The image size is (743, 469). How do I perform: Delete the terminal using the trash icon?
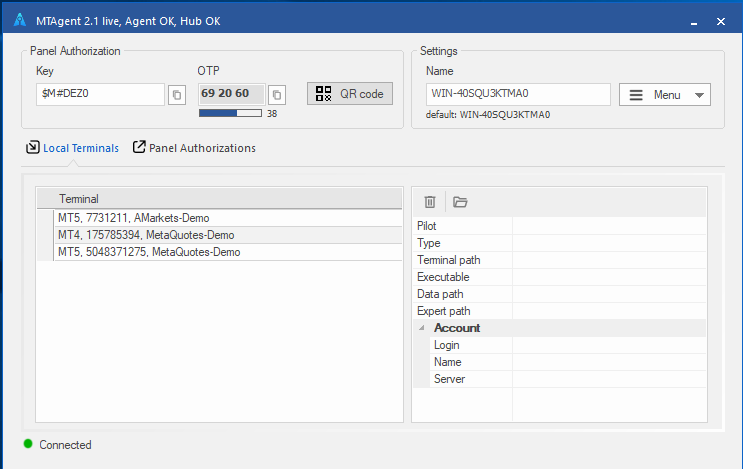430,202
